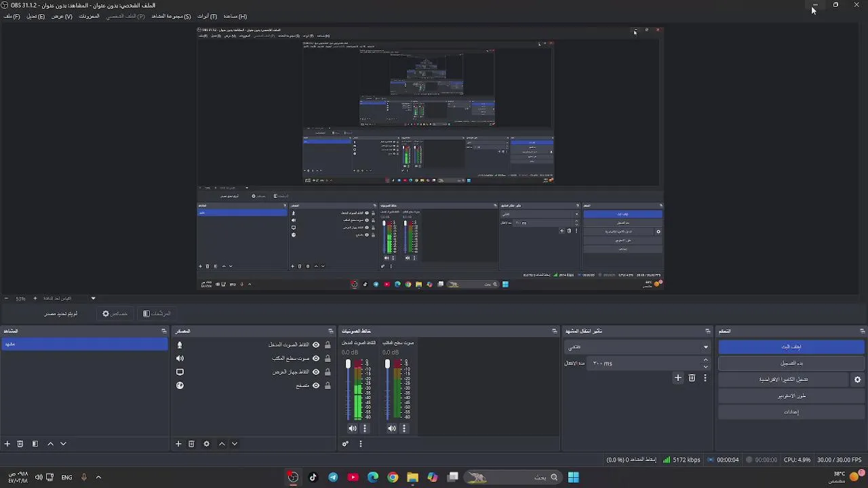Move source up in Sources panel
This screenshot has width=868, height=488.
click(222, 444)
